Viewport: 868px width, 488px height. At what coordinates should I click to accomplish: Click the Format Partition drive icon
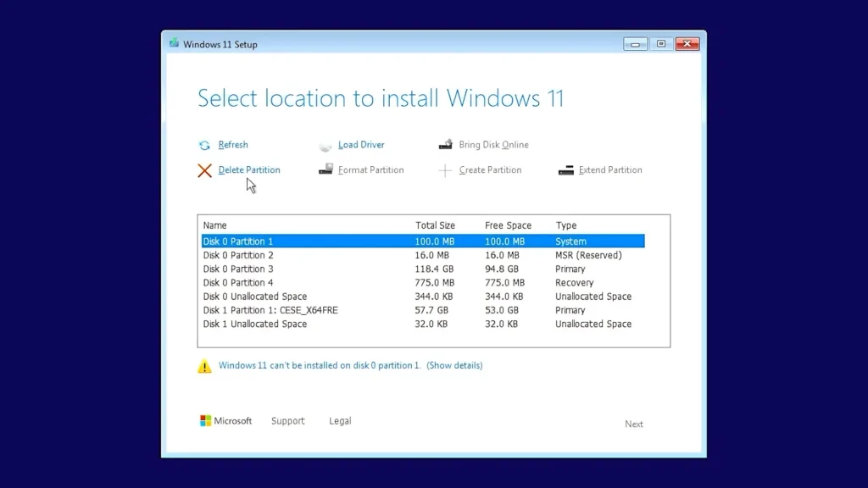(x=325, y=169)
